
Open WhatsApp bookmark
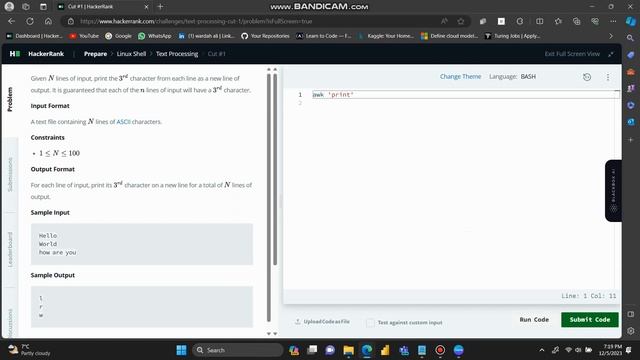coord(155,36)
